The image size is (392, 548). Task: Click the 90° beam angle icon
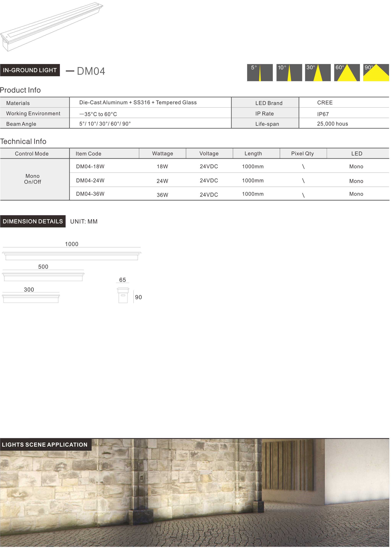tap(376, 72)
